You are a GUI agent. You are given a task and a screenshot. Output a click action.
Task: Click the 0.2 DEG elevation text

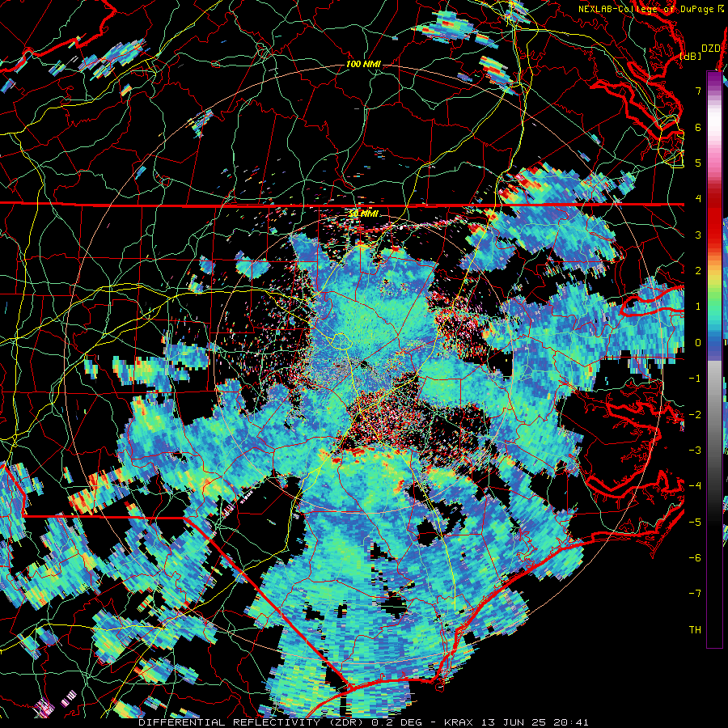point(397,722)
